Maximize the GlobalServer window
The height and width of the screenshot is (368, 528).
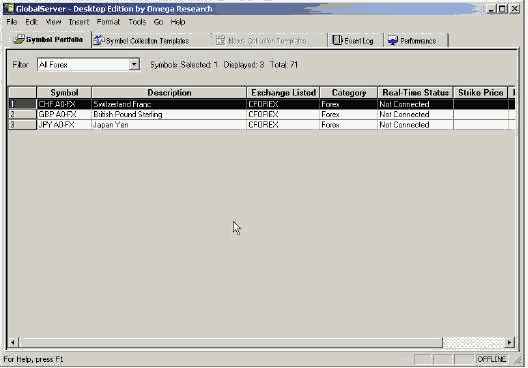pyautogui.click(x=502, y=9)
